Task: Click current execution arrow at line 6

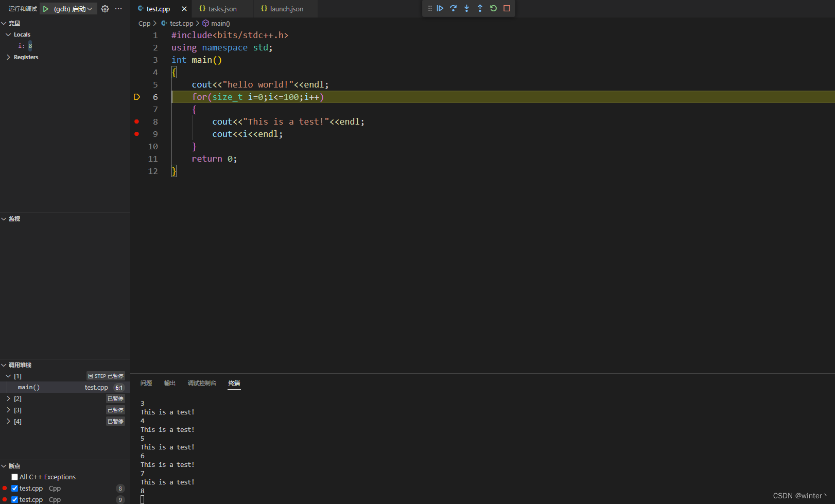Action: 137,97
